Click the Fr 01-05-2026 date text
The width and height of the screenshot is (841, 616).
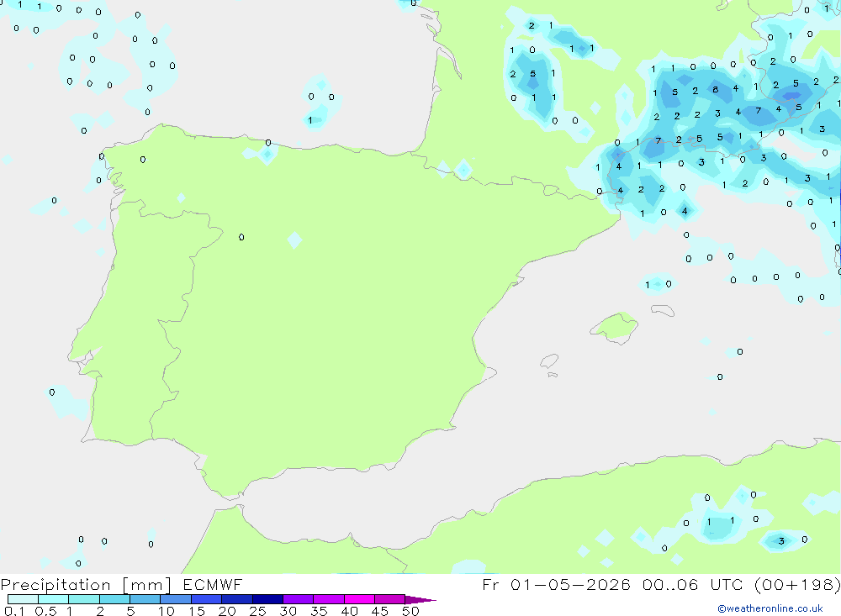[x=556, y=585]
